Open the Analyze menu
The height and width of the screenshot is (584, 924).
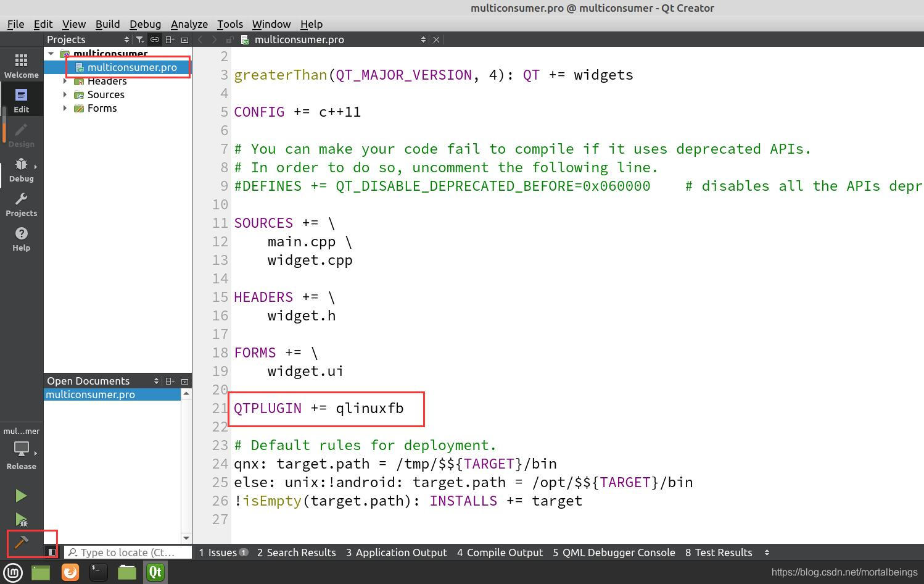189,24
